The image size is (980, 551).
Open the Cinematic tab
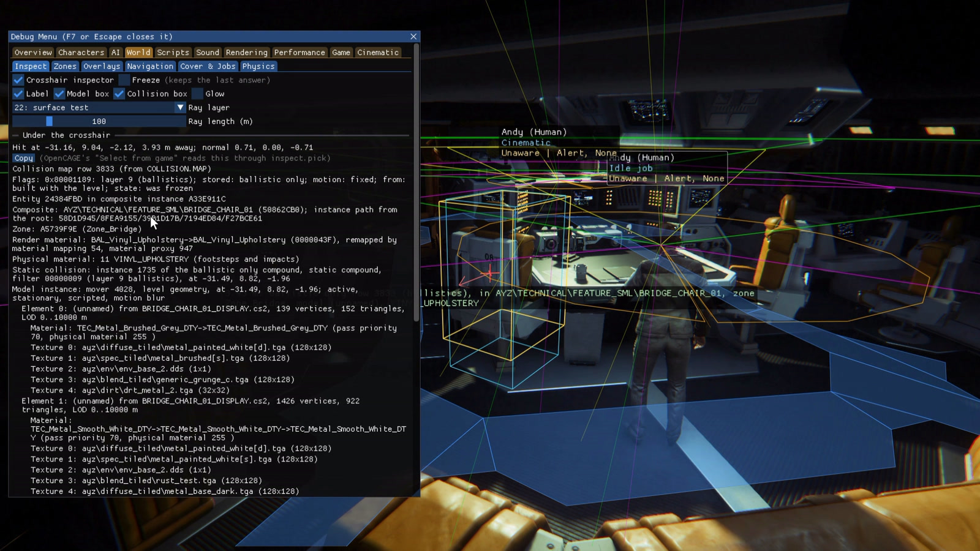(x=378, y=53)
